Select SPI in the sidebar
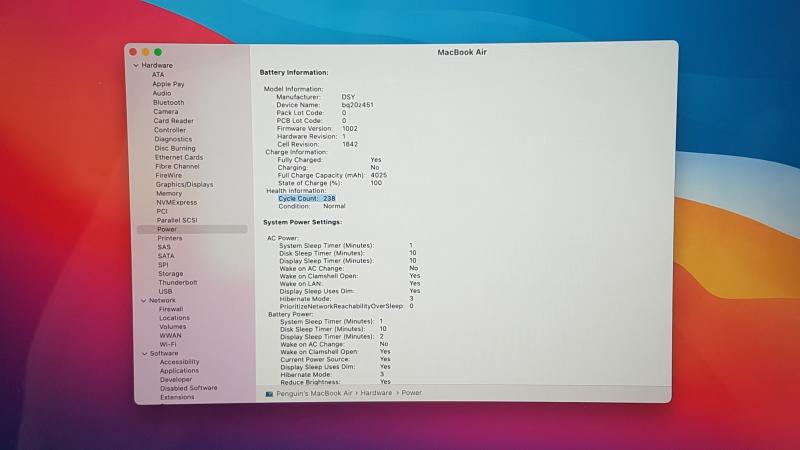 (163, 264)
